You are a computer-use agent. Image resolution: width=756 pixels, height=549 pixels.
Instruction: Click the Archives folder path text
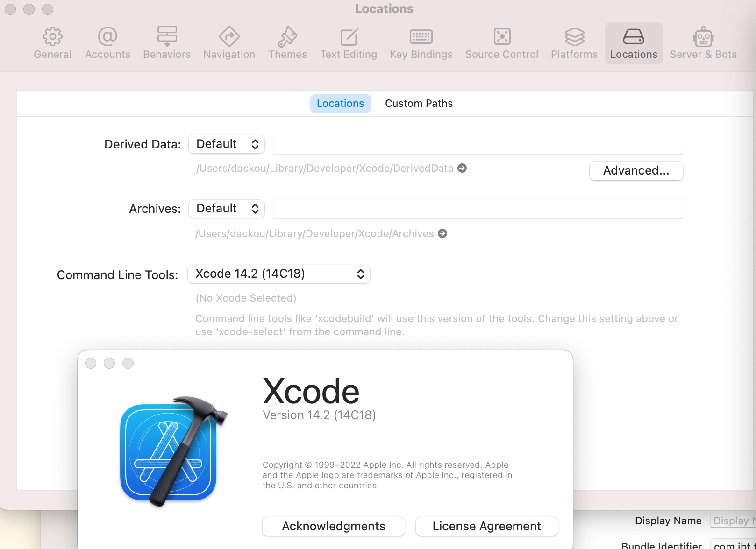point(314,233)
